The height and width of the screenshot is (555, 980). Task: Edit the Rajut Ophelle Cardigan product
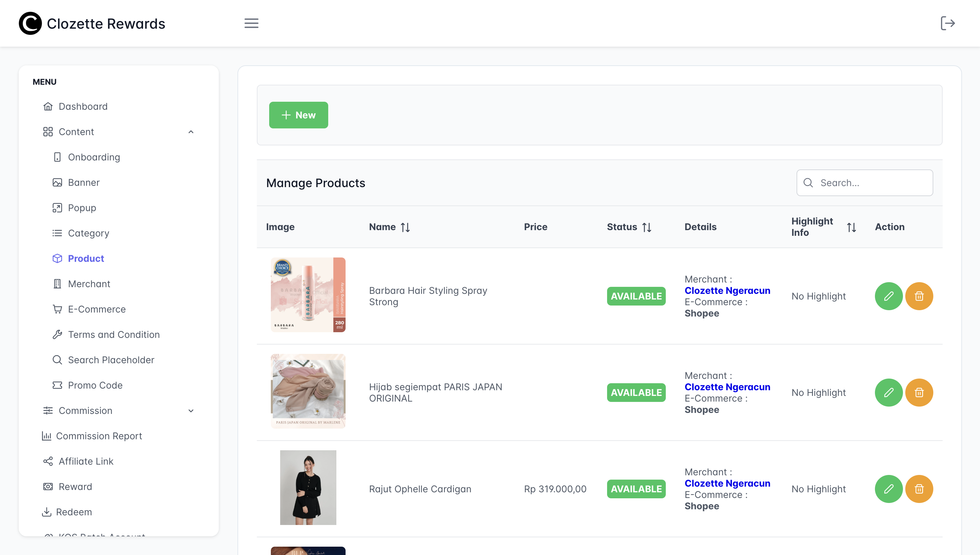[x=888, y=489]
